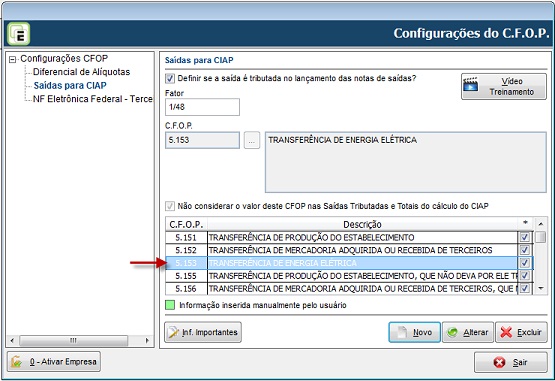Click the tree panel horizontal scrollbar thumb
Viewport: 555px width, 381px height.
coord(73,341)
